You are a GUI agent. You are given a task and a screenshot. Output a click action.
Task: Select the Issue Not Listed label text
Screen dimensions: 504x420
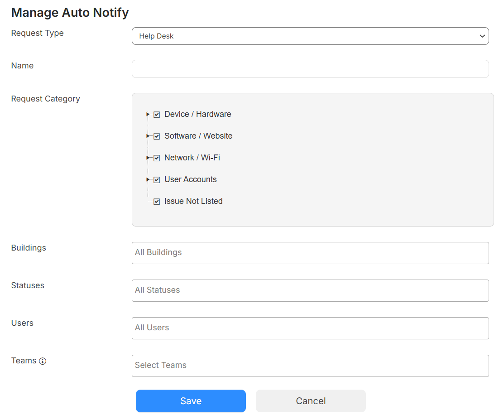click(193, 201)
